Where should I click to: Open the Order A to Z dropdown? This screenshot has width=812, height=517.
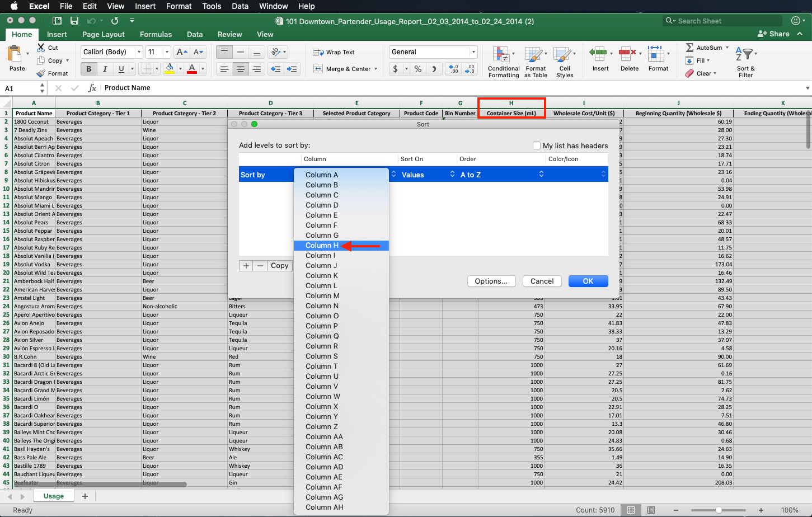tap(501, 175)
